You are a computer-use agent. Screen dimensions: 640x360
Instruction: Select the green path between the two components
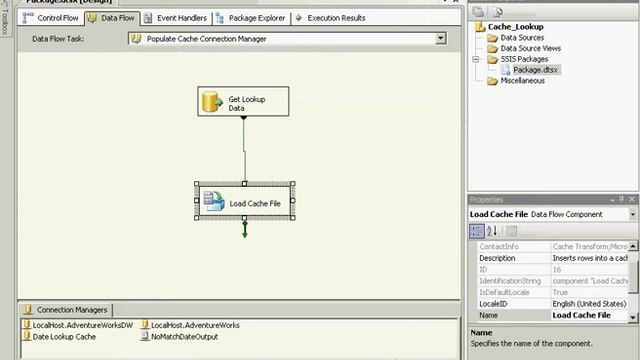point(244,151)
